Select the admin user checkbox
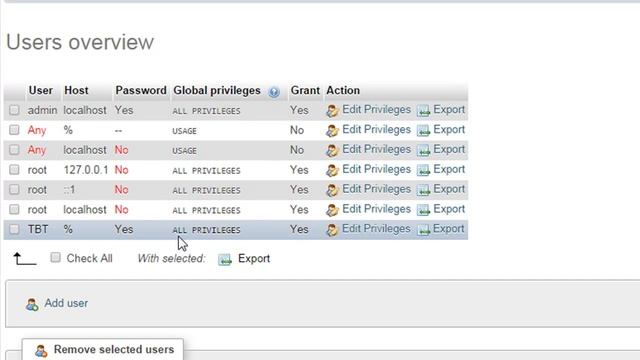Screen dimensions: 640x360 [x=14, y=110]
